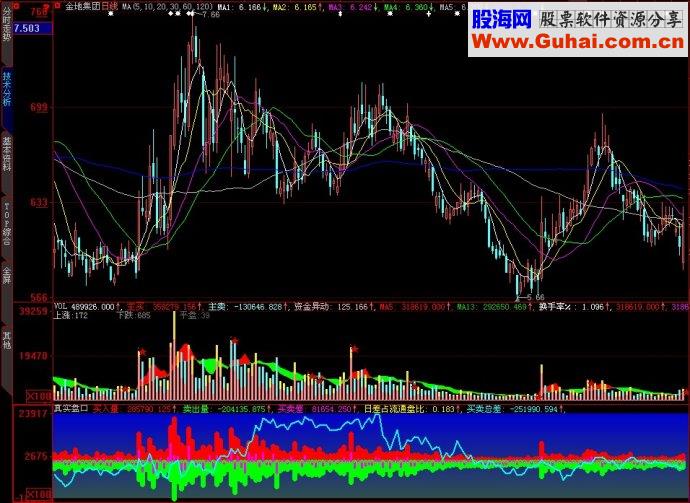Click the 7.503 price box on the axis
Image resolution: width=690 pixels, height=503 pixels.
click(x=33, y=29)
